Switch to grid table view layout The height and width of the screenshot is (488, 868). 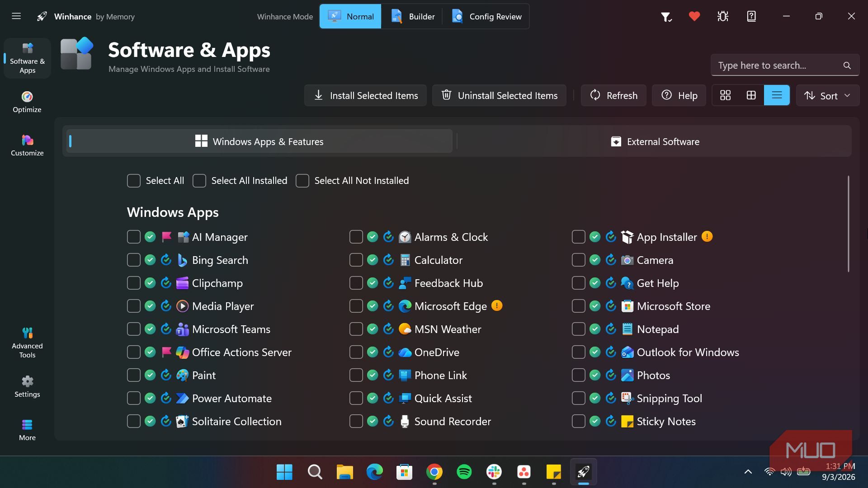751,95
